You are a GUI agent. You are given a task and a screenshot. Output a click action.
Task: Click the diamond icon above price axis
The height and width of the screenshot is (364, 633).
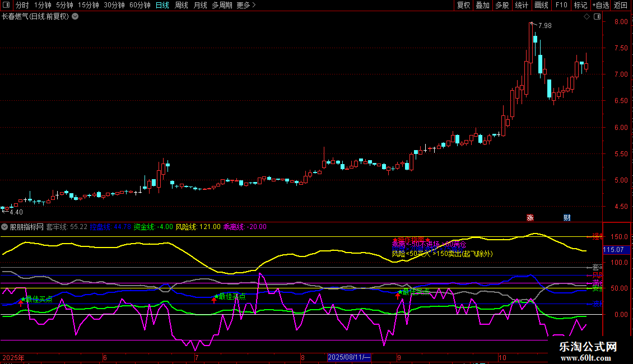click(x=587, y=17)
